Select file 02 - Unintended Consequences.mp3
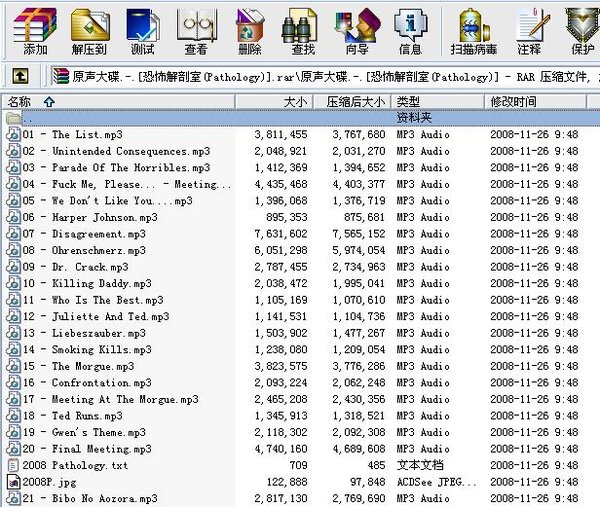 (x=116, y=151)
